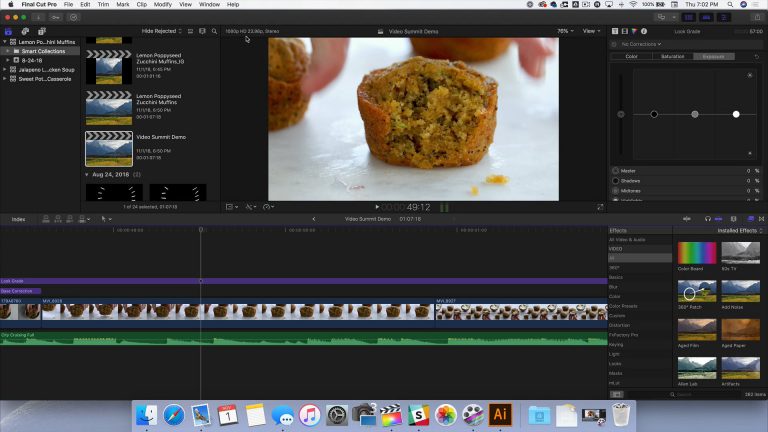Screen dimensions: 768x432
Task: Toggle the skimming waveform icon
Action: 687,219
